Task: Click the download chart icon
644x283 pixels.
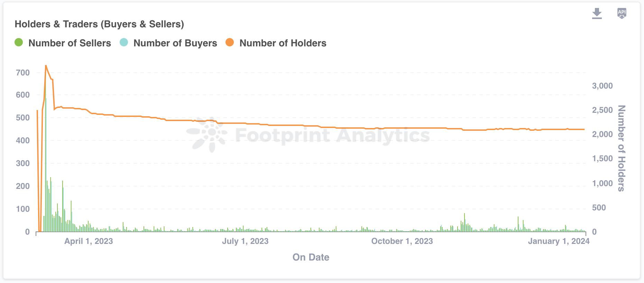Action: click(597, 14)
